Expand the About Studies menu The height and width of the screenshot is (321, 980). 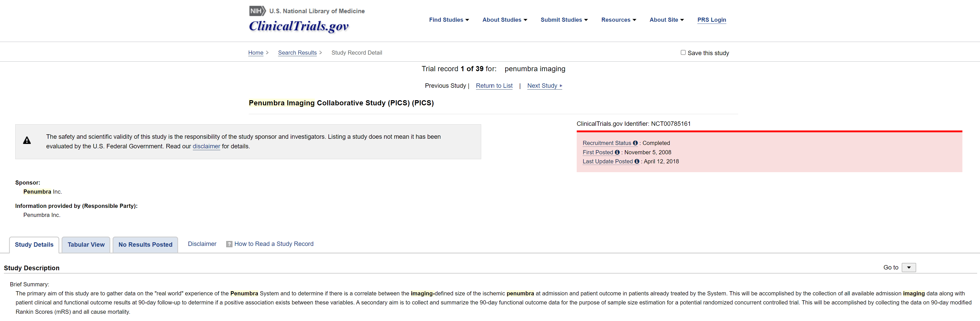coord(504,20)
